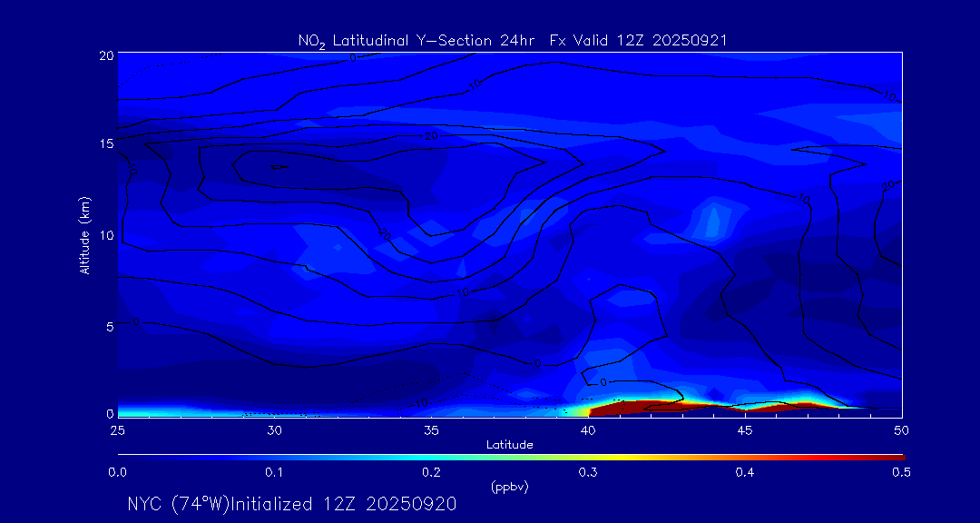The height and width of the screenshot is (523, 980).
Task: Click the dark red end of colorbar
Action: point(894,457)
